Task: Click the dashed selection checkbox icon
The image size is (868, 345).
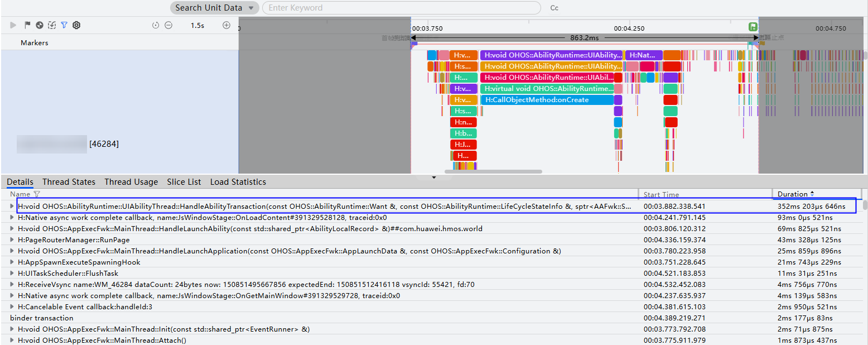Action: (x=52, y=25)
